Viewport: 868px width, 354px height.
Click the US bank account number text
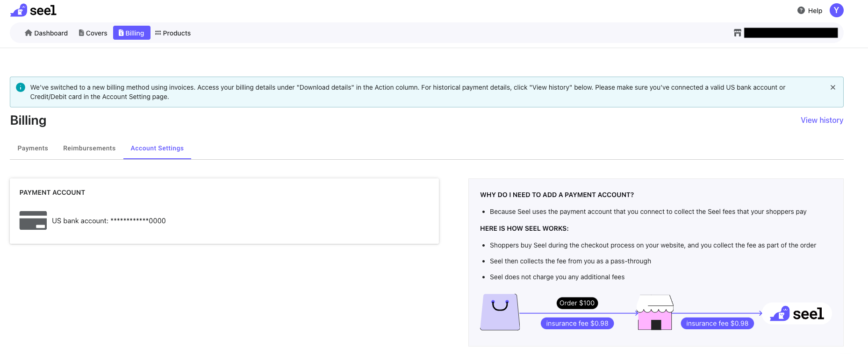[x=109, y=221]
